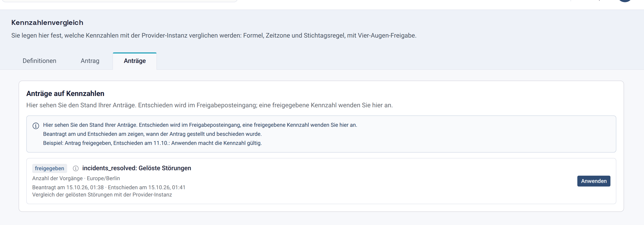
Task: Select the incidents_resolved: Gelöste Störungen title
Action: [137, 168]
